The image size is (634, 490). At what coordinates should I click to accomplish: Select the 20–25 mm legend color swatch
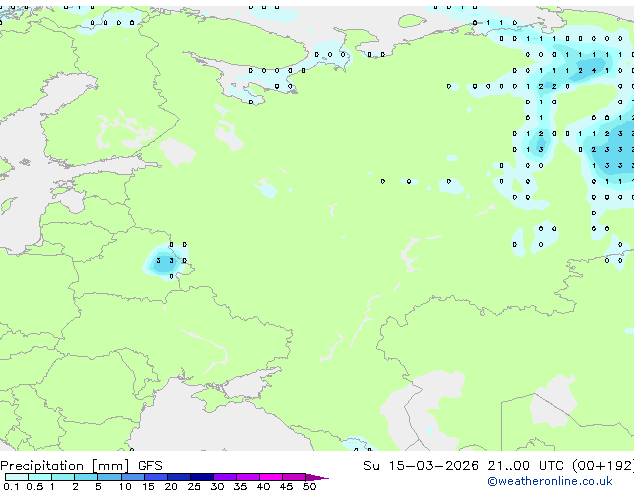pyautogui.click(x=179, y=477)
